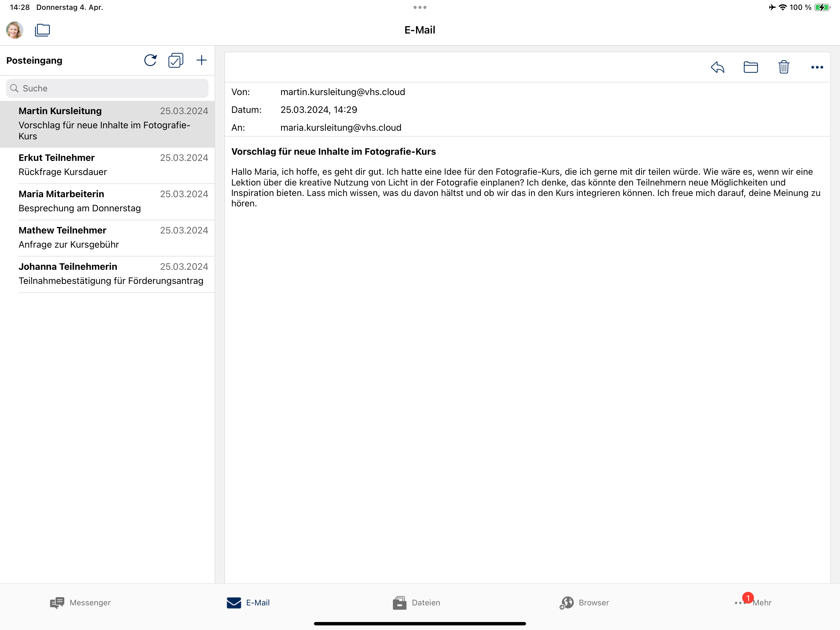The height and width of the screenshot is (630, 840).
Task: Compose a new email with plus icon
Action: [202, 60]
